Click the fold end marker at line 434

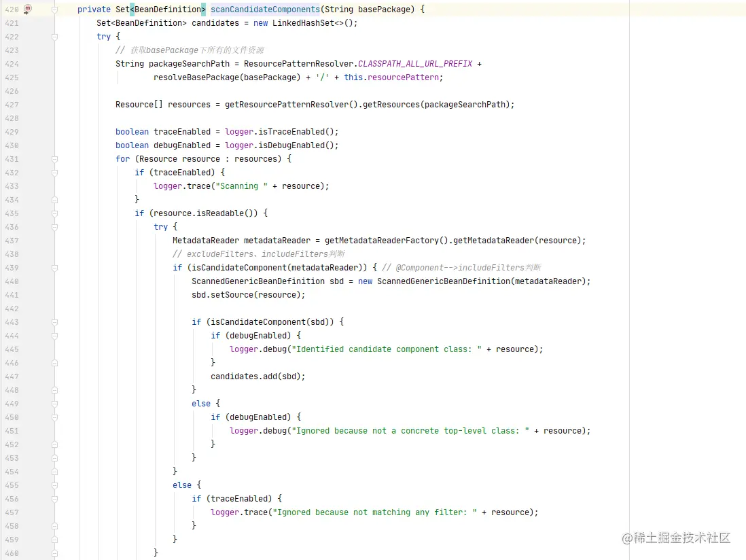coord(55,200)
